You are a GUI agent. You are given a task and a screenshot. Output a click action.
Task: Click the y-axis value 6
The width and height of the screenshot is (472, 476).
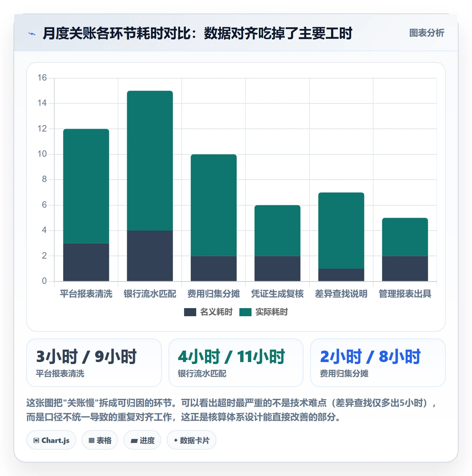coord(44,205)
